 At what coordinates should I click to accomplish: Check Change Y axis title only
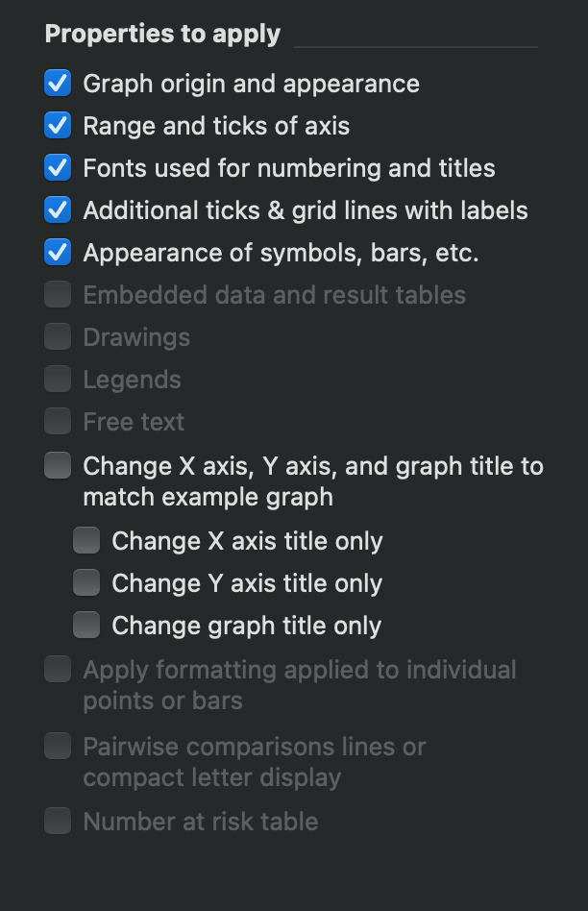coord(86,583)
